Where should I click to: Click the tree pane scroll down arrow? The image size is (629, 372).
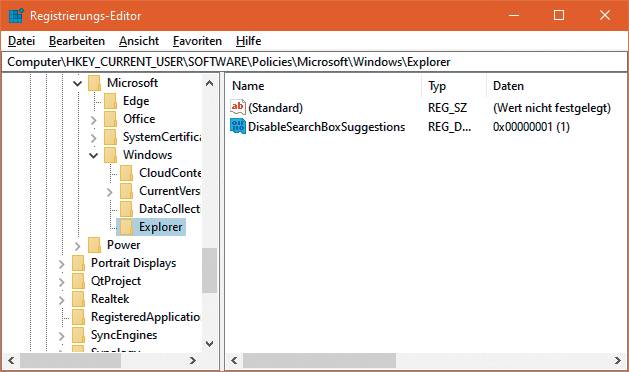tap(209, 344)
